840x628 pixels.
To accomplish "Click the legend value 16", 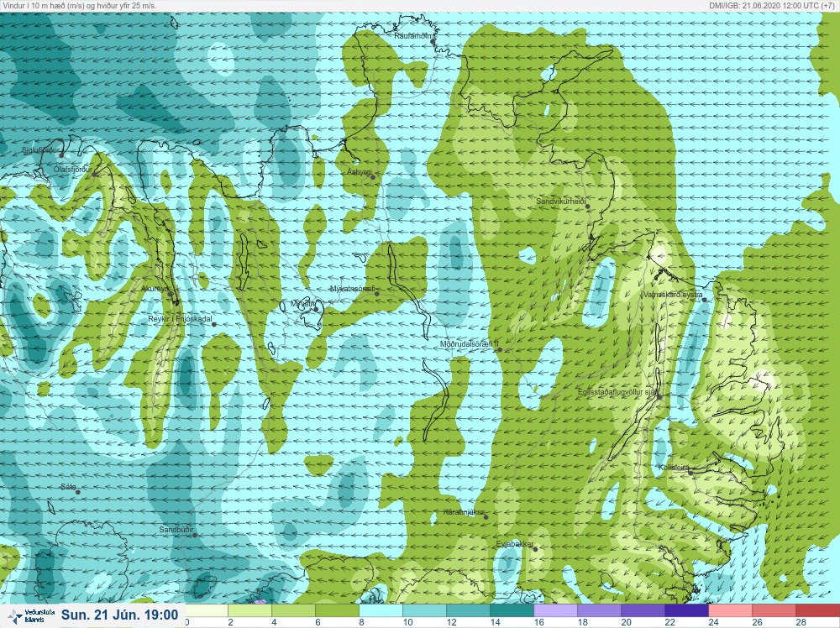I will coord(538,622).
